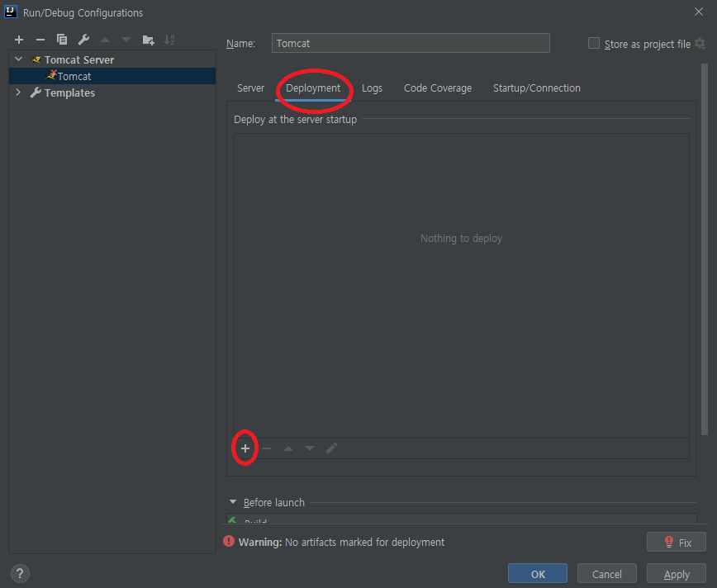Click the IntelliJ logo in title bar

pyautogui.click(x=11, y=12)
